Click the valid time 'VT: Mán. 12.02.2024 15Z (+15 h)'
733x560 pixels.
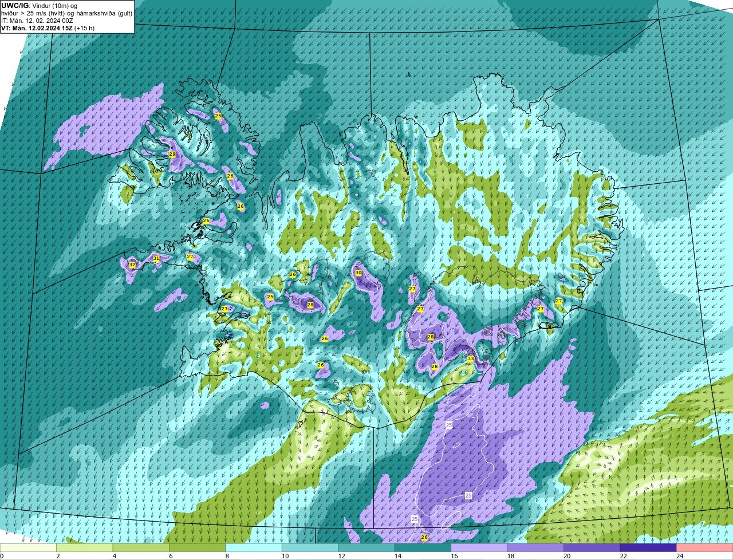pos(48,28)
